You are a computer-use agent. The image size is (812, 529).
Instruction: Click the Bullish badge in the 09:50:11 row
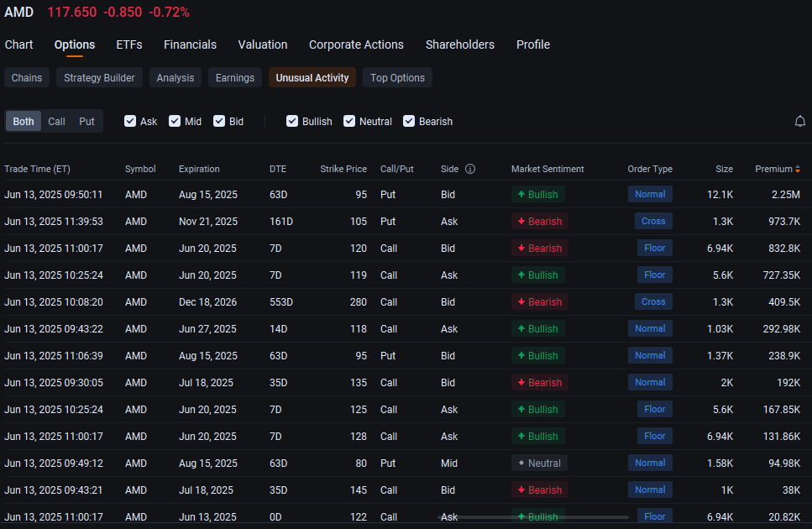[x=538, y=195]
